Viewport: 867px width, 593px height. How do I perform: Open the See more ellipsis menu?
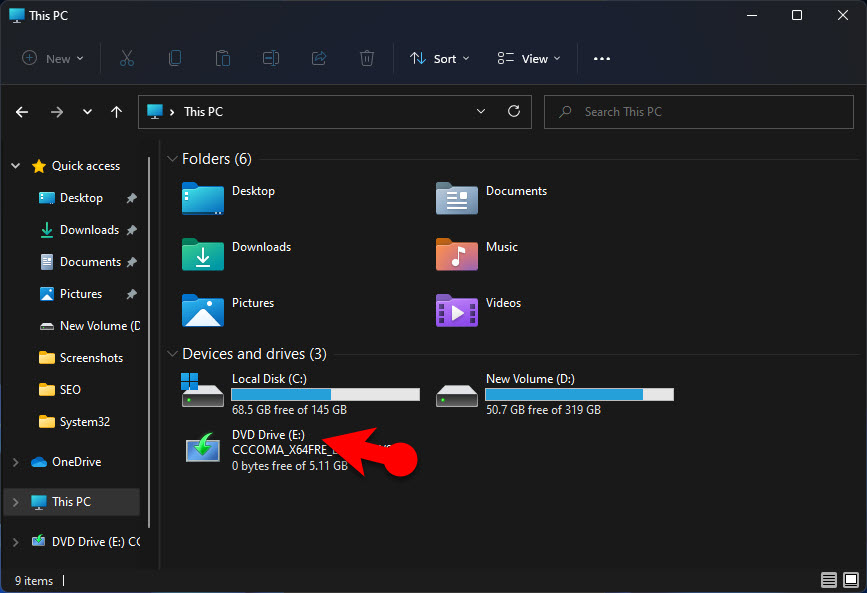(602, 59)
